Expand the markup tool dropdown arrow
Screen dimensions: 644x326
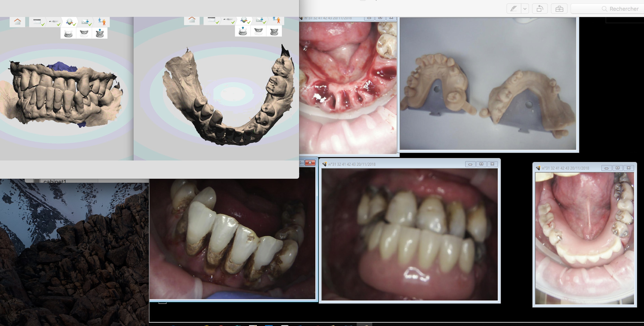[x=525, y=9]
